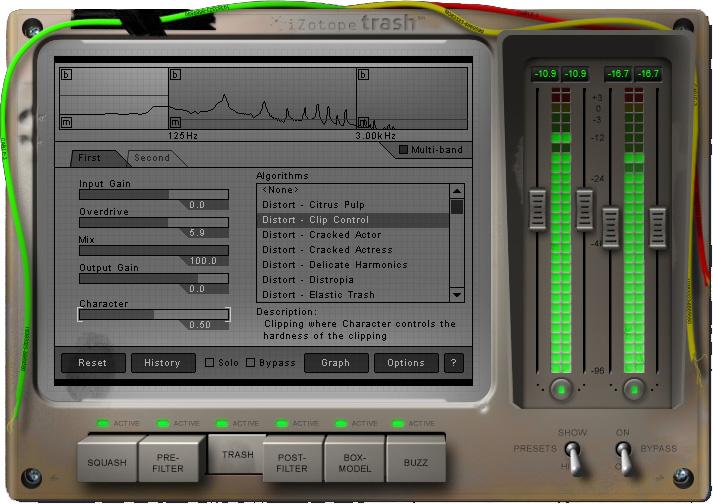Click the 'b' bypass marker in the low band

(x=66, y=74)
